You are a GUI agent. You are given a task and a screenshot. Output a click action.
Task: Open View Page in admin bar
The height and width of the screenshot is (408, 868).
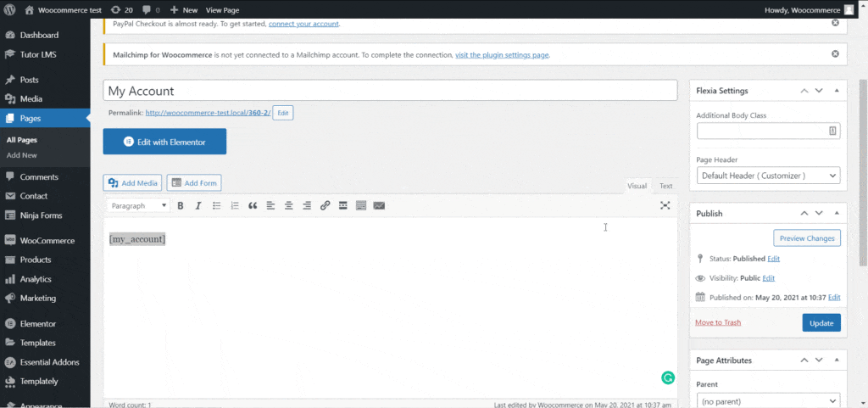(x=222, y=10)
